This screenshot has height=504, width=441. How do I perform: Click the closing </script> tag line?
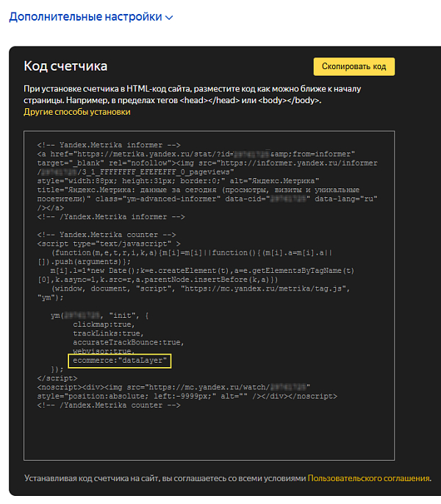(57, 378)
